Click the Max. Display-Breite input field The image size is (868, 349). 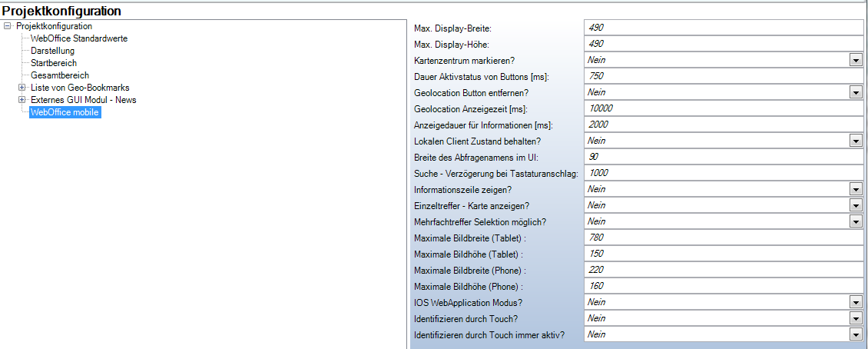pos(722,28)
